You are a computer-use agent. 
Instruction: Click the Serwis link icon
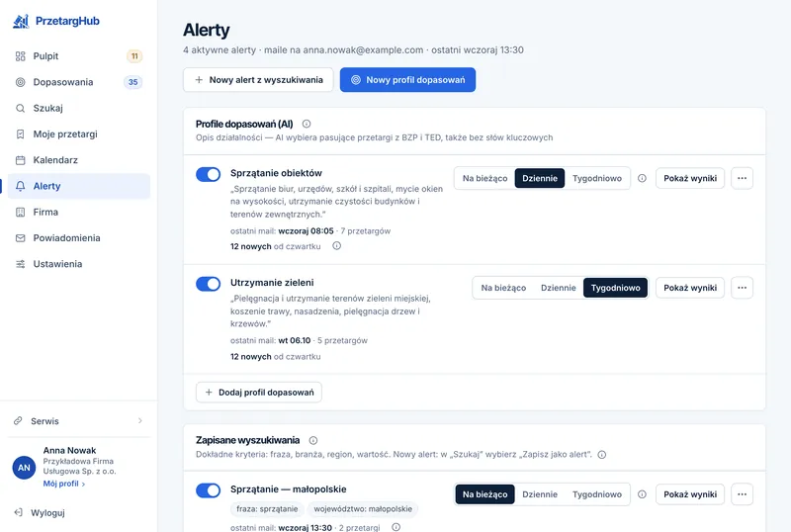coord(18,420)
